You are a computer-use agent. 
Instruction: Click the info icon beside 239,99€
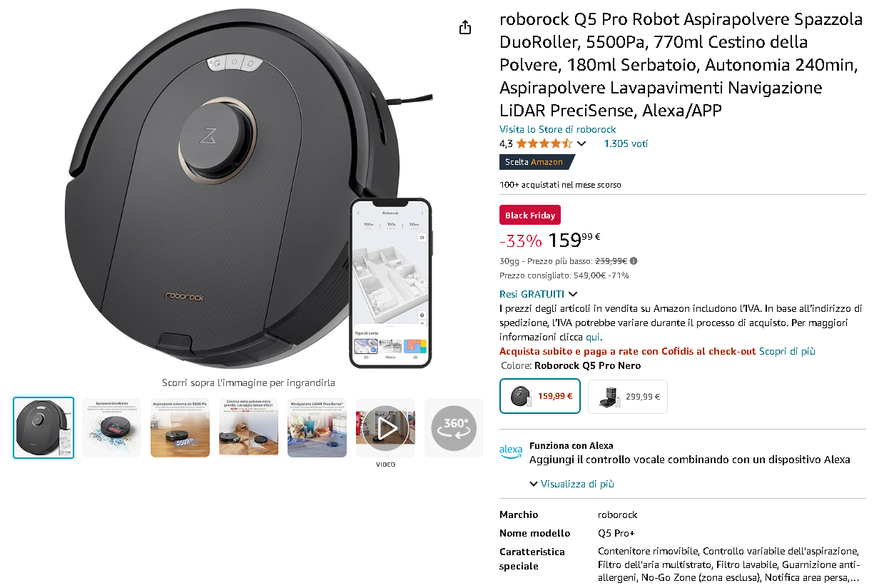point(634,261)
